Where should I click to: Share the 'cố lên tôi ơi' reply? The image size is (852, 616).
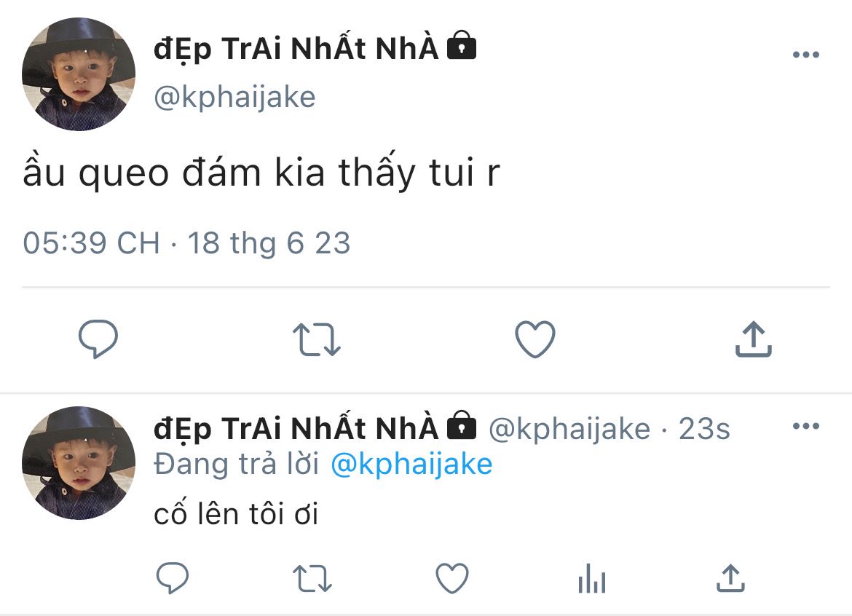731,577
